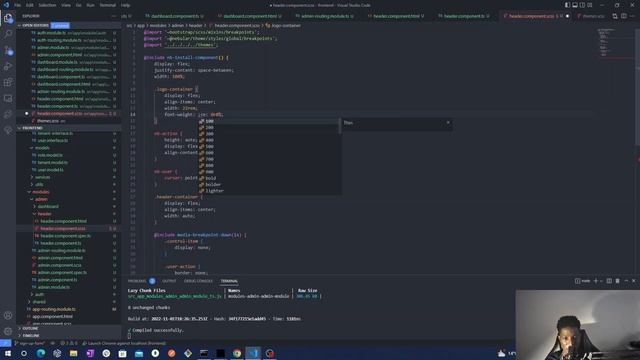Image resolution: width=640 pixels, height=360 pixels.
Task: Open the Extensions view
Action: click(8, 82)
